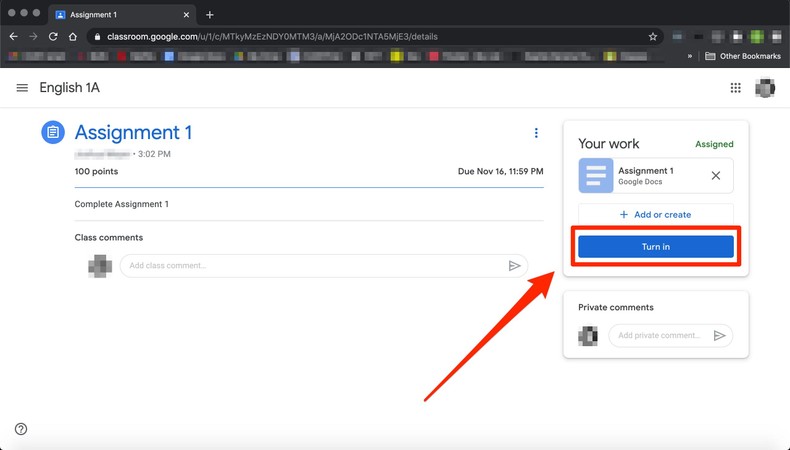Screen dimensions: 790x450
Task: Reload the page in browser
Action: coord(53,36)
